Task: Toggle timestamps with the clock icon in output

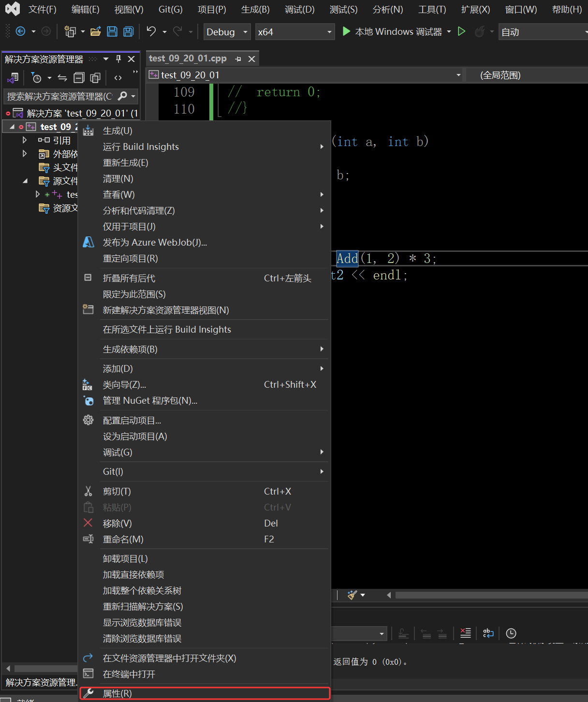Action: [511, 633]
